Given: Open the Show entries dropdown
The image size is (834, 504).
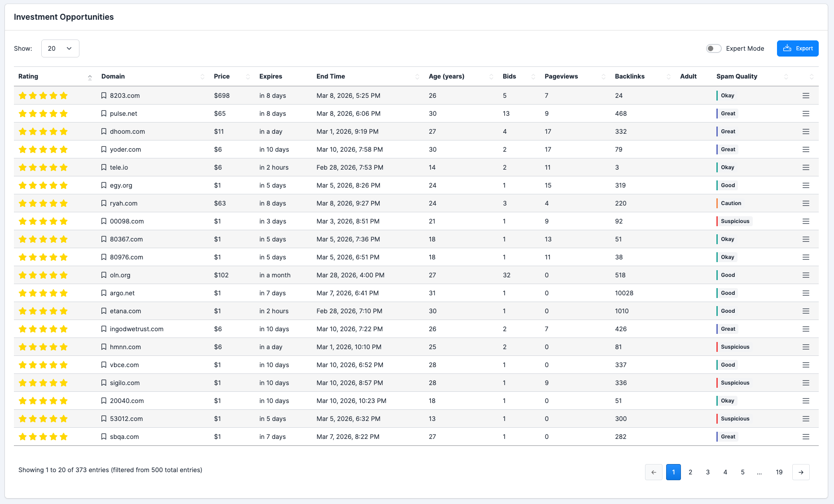Looking at the screenshot, I should (60, 48).
